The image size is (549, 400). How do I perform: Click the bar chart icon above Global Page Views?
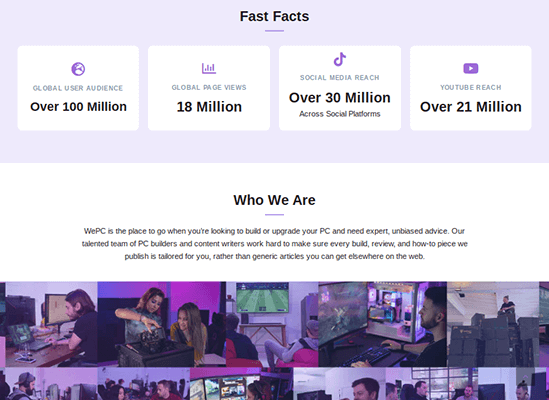[209, 68]
